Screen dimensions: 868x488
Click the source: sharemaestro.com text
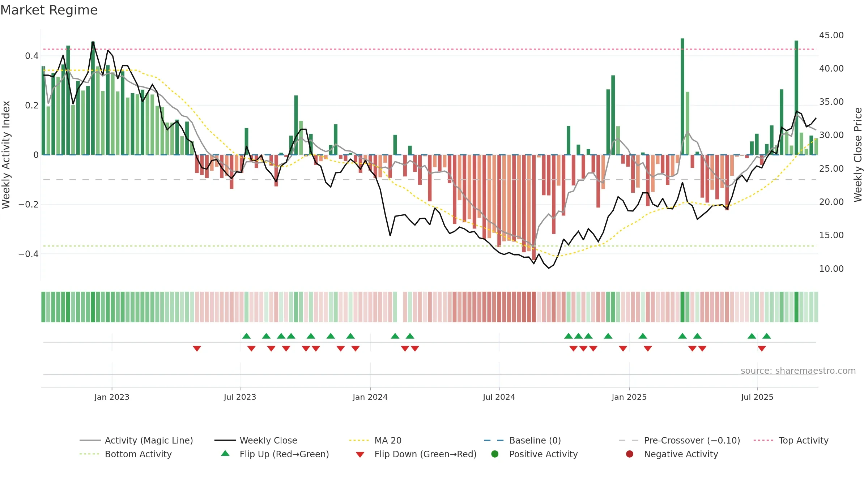click(798, 371)
